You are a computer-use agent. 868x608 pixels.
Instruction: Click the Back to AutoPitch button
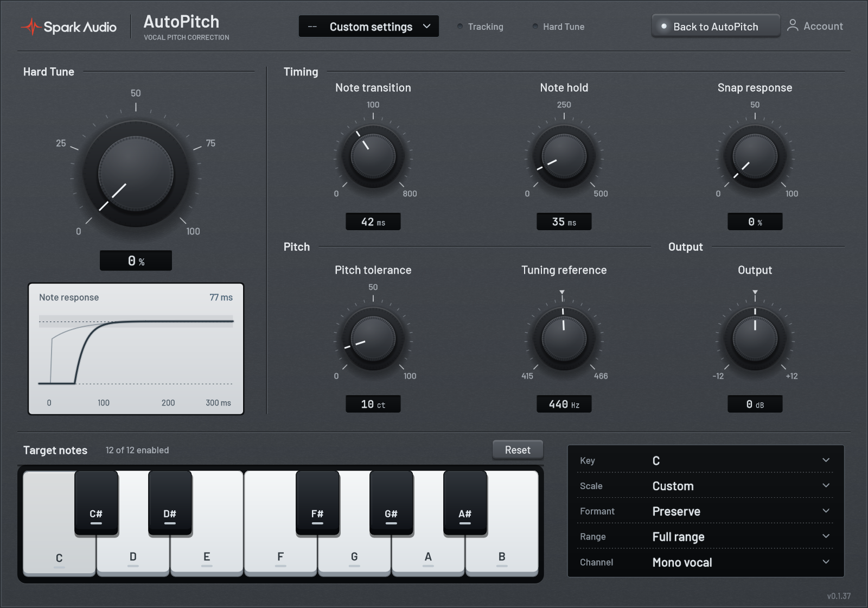[716, 26]
